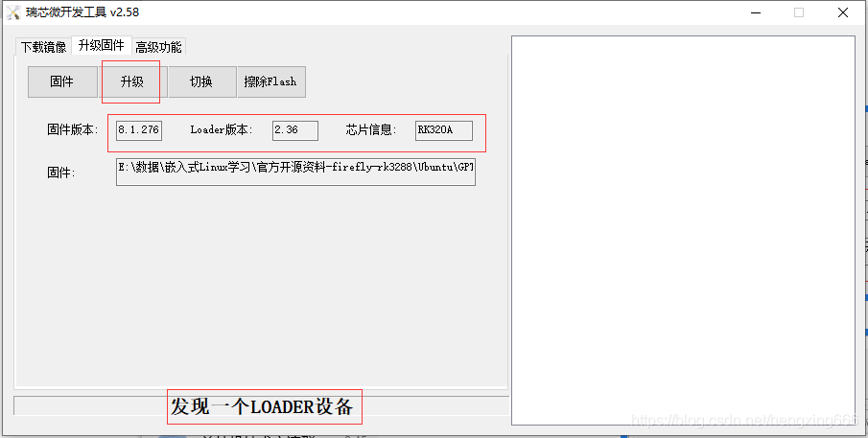Click the Loader版本 field showing 2.36
Viewport: 868px width, 438px height.
click(x=295, y=130)
